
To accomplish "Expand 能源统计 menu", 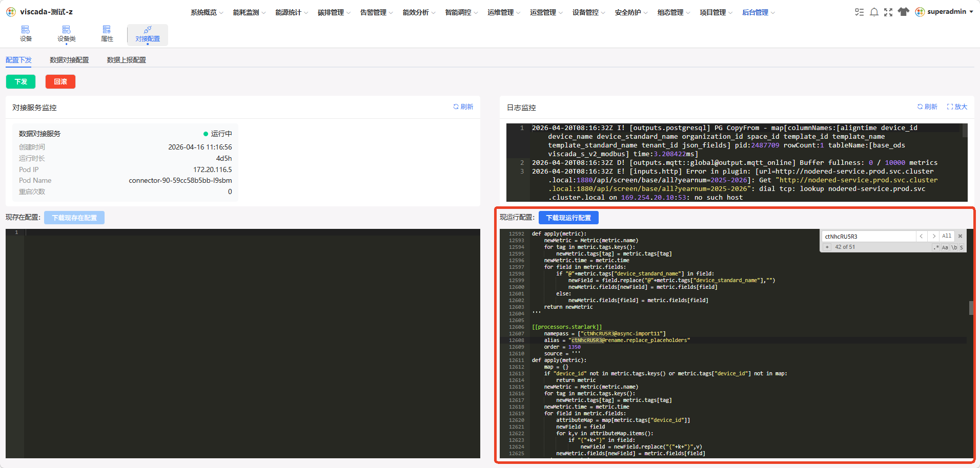I will 292,12.
